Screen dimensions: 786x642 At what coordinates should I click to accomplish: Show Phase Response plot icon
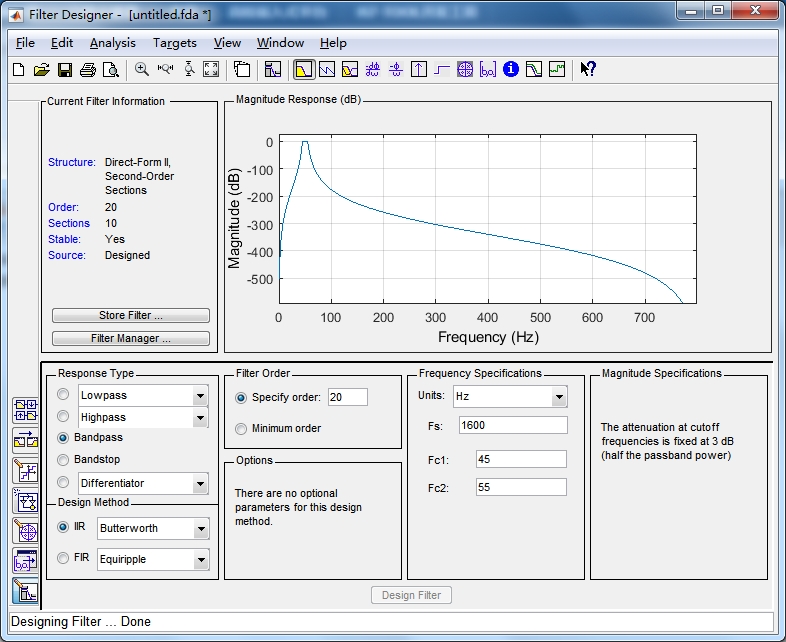click(x=327, y=70)
